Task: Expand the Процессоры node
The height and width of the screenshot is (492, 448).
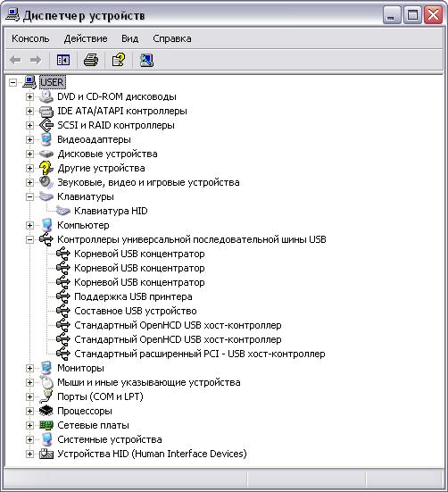Action: [x=29, y=411]
